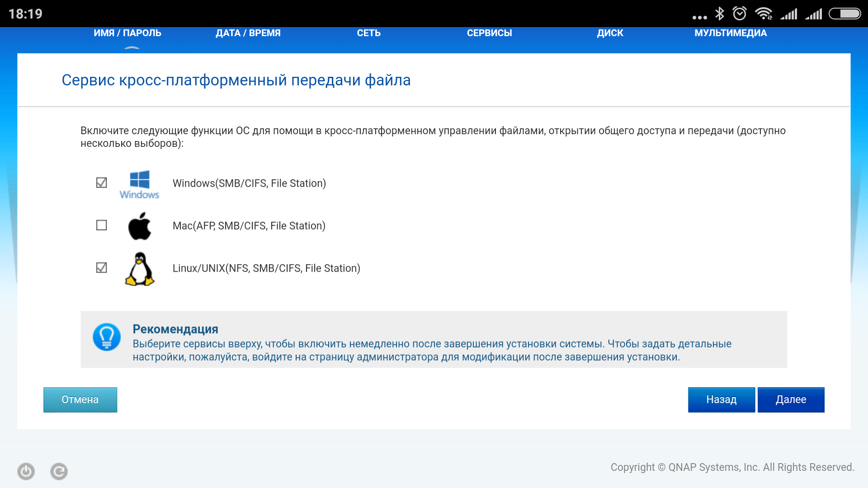Click the Назад button
868x488 pixels.
(x=721, y=399)
